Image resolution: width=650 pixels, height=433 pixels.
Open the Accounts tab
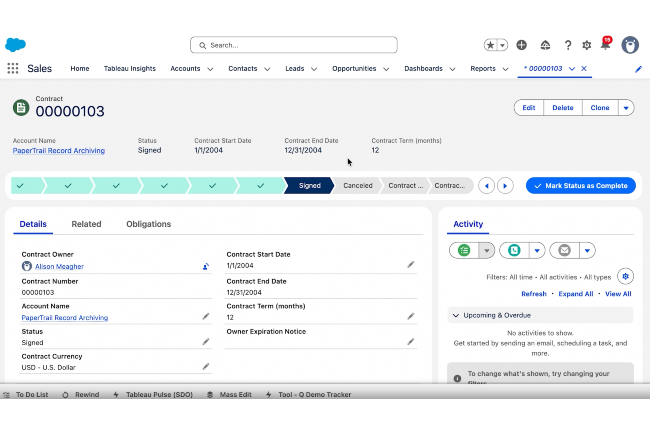point(185,68)
